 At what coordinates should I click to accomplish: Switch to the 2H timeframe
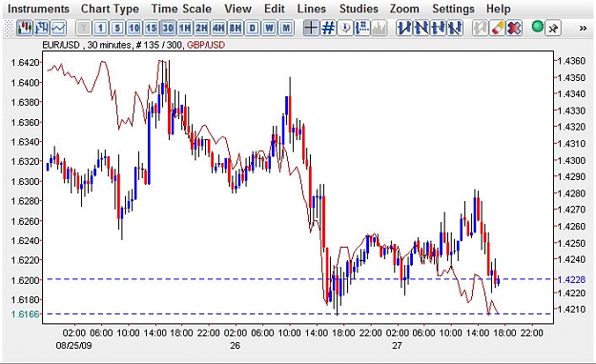(x=202, y=29)
